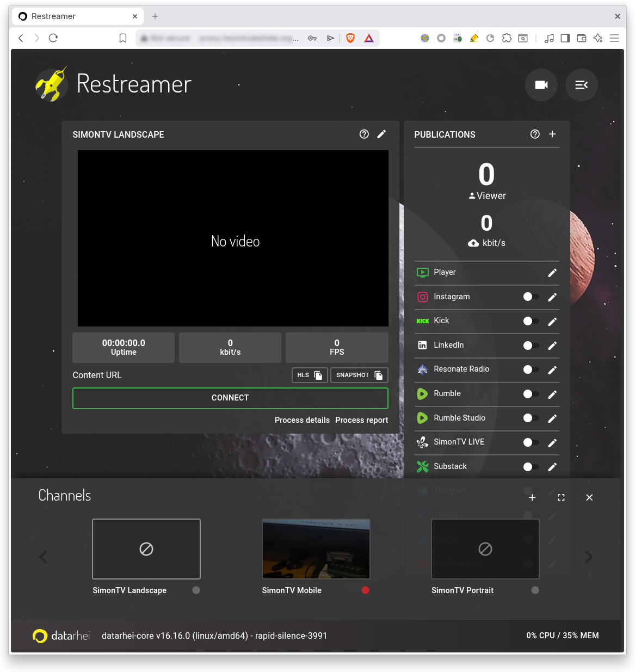Show previous channels with left chevron
635x672 pixels.
(44, 557)
